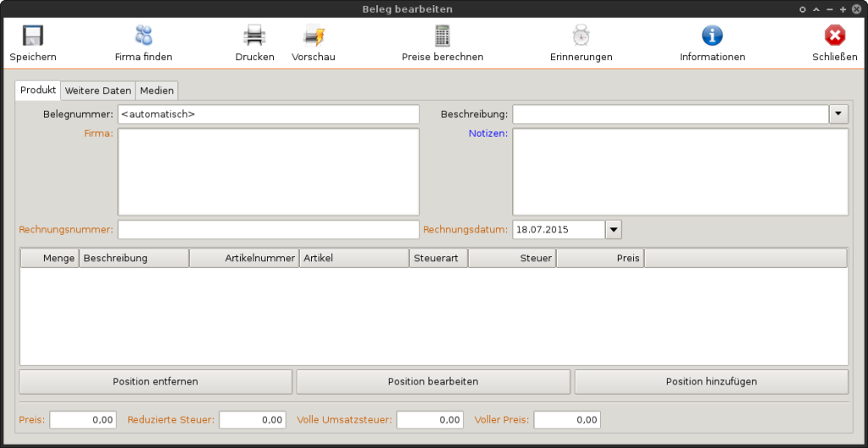Click the Speichern floppy disk icon
The height and width of the screenshot is (448, 868).
[x=33, y=36]
